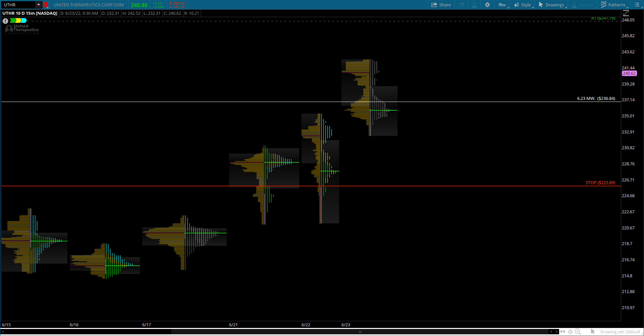Click the +8.55 +3.68% net change value

158,5
